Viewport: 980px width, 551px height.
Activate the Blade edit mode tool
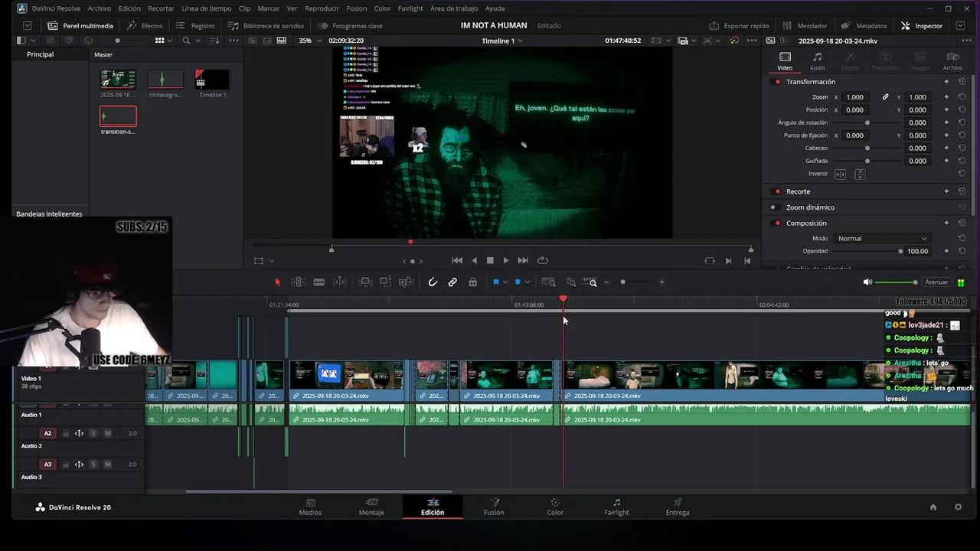click(x=319, y=282)
